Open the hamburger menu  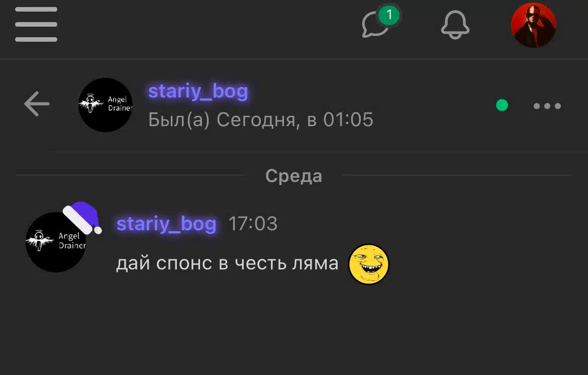point(36,24)
